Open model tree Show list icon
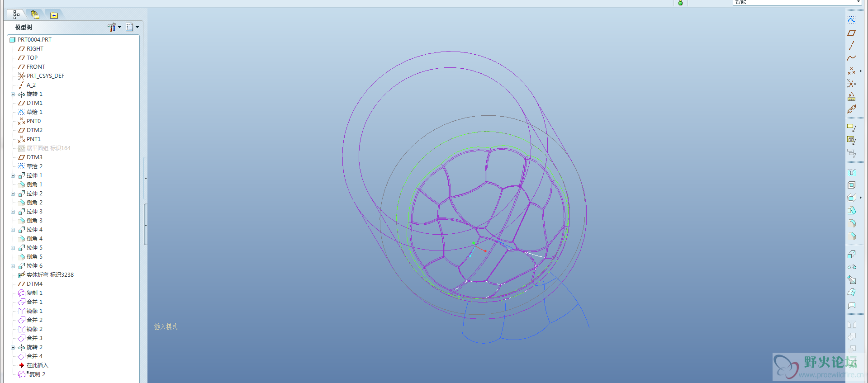Image resolution: width=868 pixels, height=383 pixels. click(x=129, y=27)
